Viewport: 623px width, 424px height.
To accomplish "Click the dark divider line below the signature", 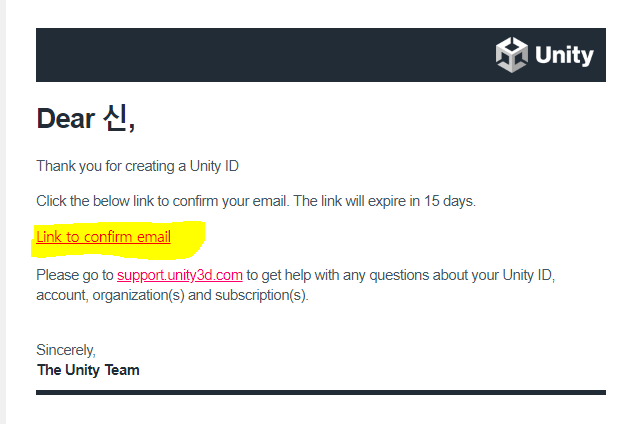I will (320, 393).
